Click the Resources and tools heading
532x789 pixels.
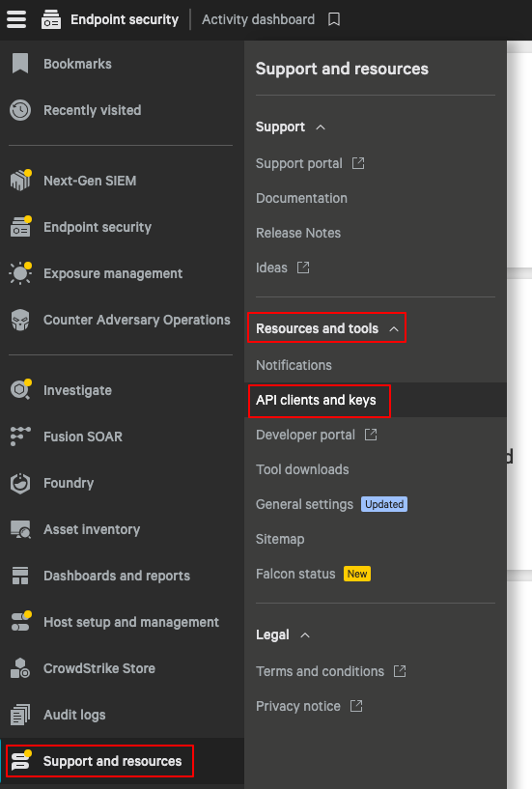317,328
